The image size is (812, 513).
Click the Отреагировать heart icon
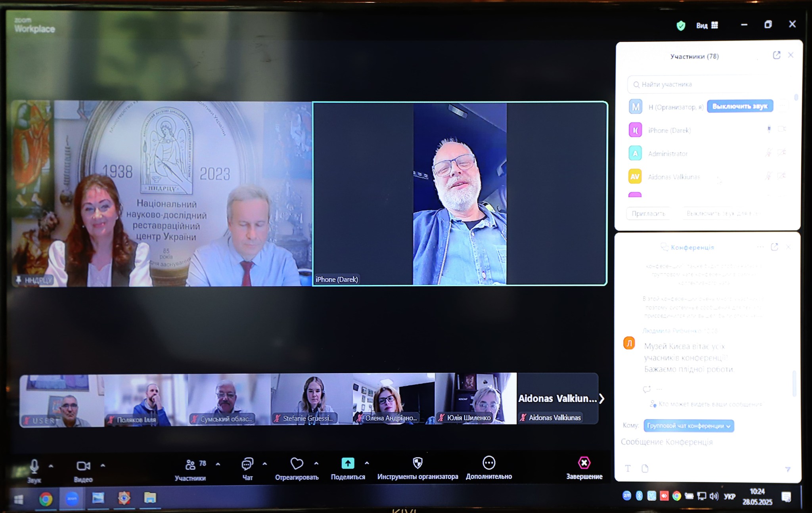297,463
